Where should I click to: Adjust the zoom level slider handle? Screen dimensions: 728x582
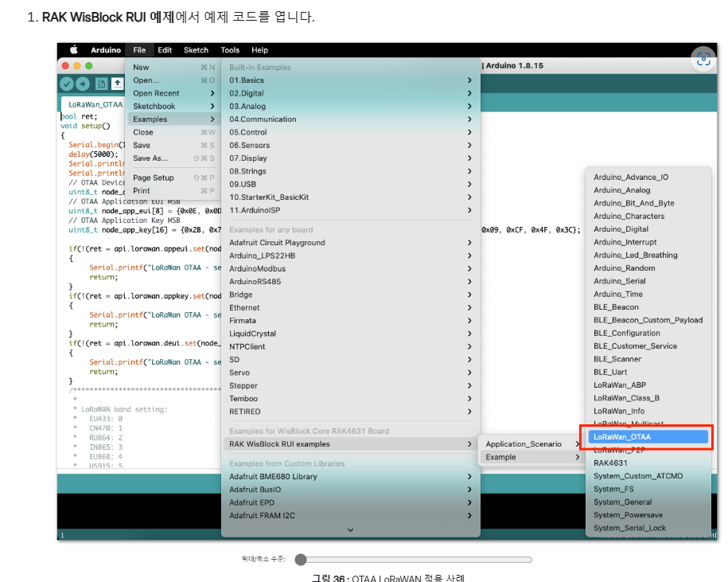click(301, 560)
